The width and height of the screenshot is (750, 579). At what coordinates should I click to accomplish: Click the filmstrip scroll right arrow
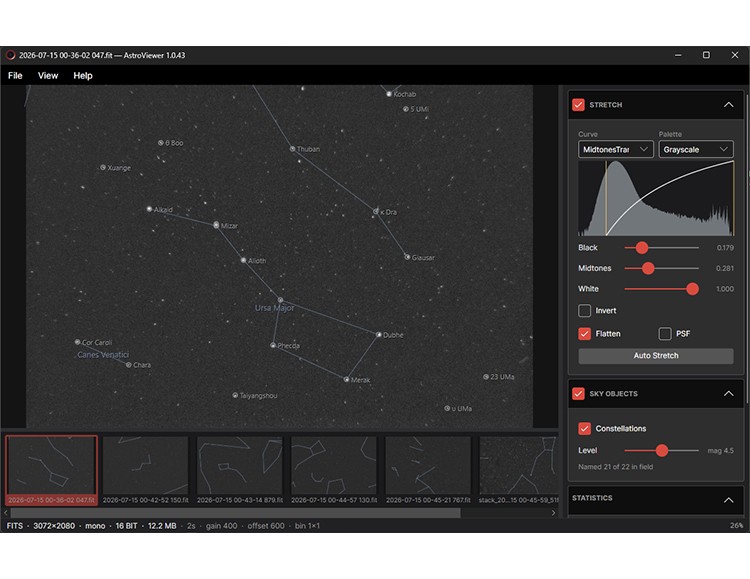[553, 512]
